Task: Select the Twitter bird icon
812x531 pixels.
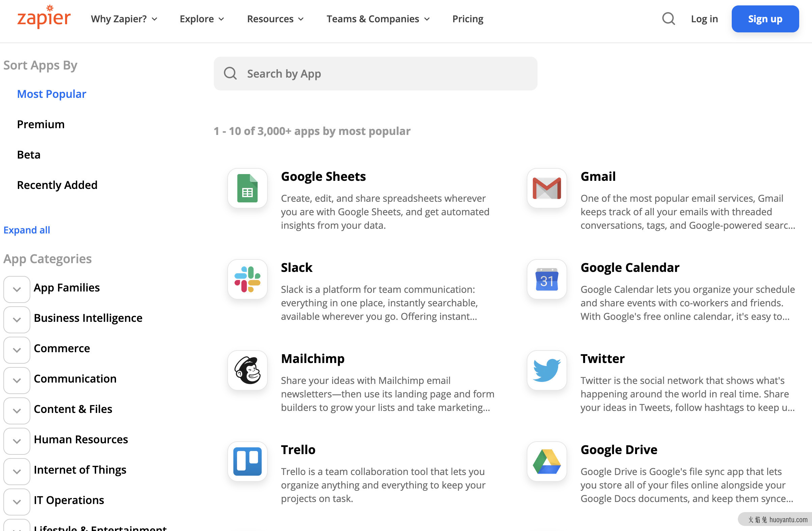Action: point(547,370)
